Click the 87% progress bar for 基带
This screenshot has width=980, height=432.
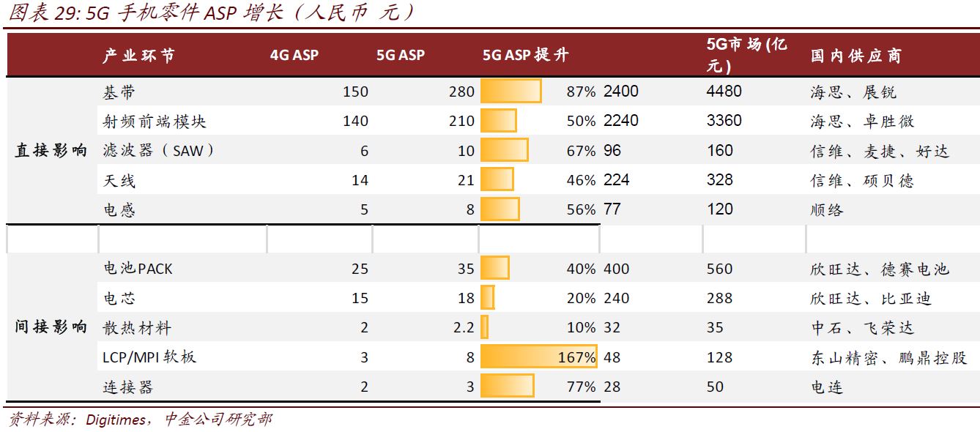[x=511, y=92]
